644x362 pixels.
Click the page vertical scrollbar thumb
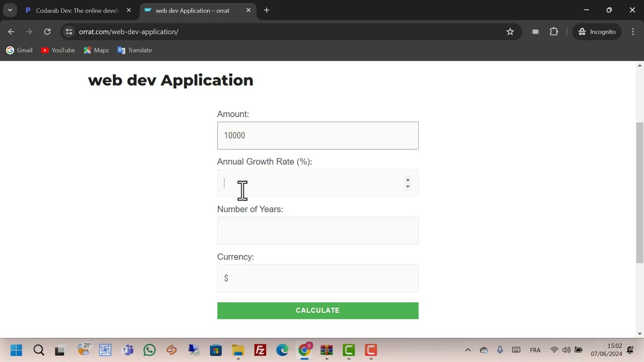[639, 193]
